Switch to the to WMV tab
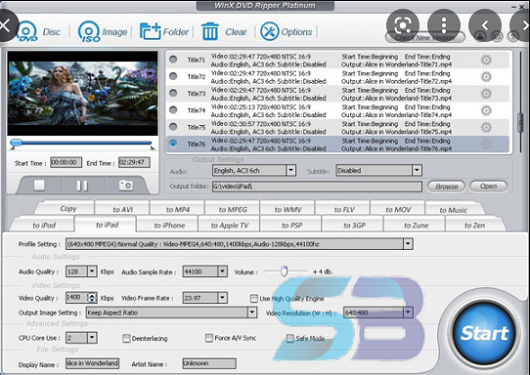This screenshot has width=530, height=375. [288, 209]
